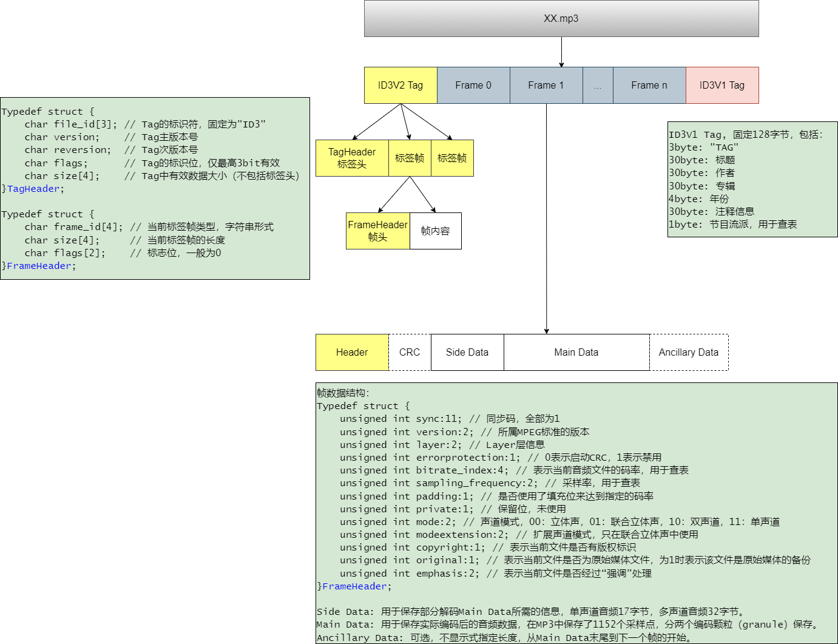Screen dimensions: 838x644
Task: Click the TagHeader 标签头 box
Action: [352, 158]
